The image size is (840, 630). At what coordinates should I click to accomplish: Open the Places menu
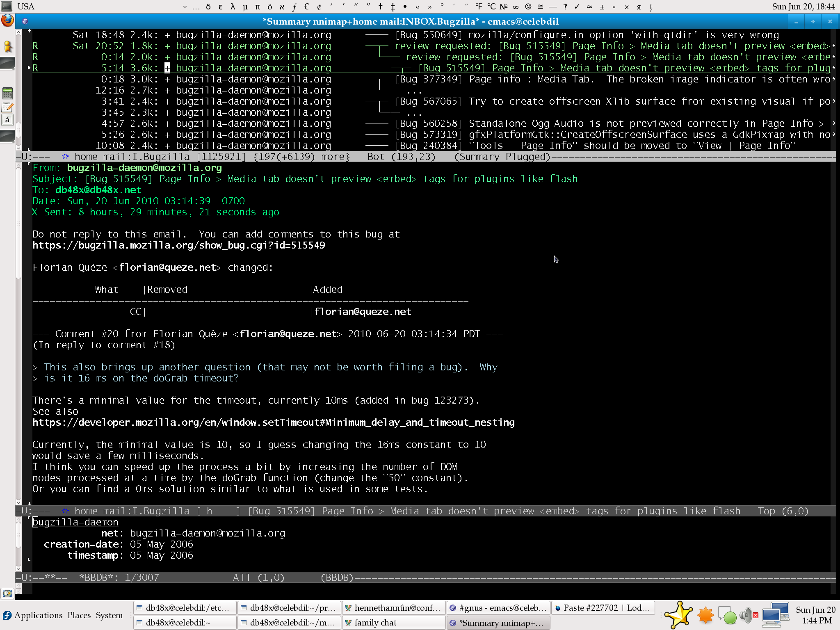(79, 615)
